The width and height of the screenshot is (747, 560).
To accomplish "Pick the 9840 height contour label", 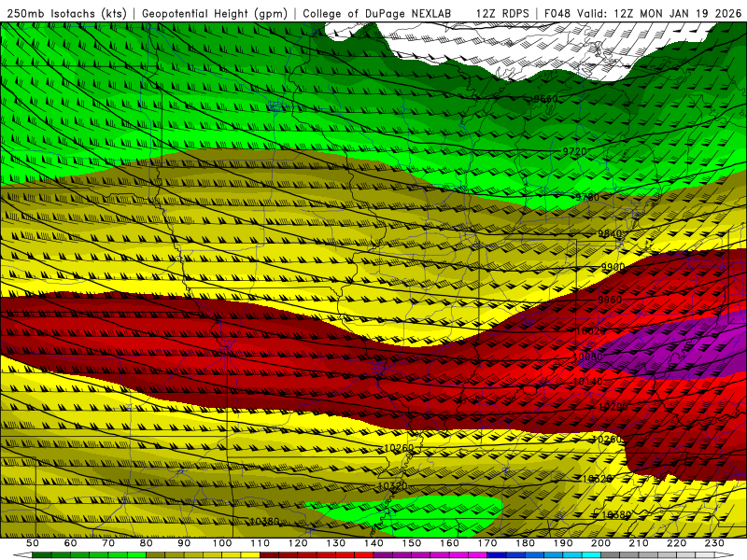I will 610,233.
